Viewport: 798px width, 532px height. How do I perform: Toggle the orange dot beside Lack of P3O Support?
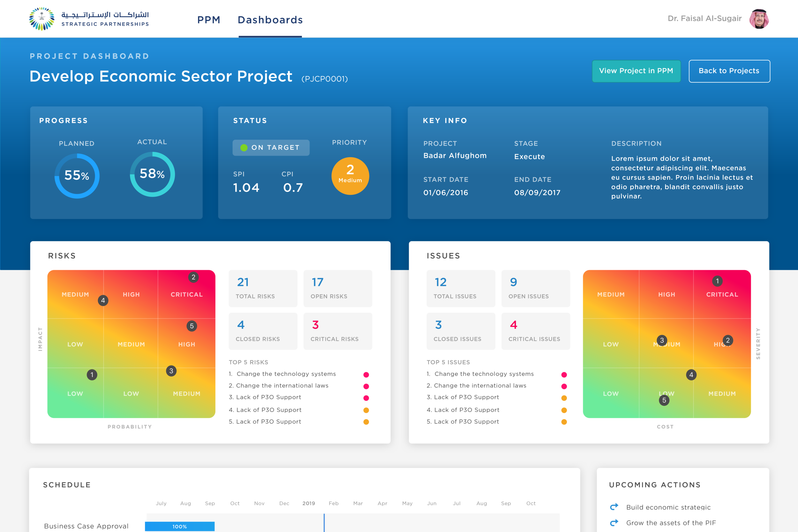coord(366,409)
